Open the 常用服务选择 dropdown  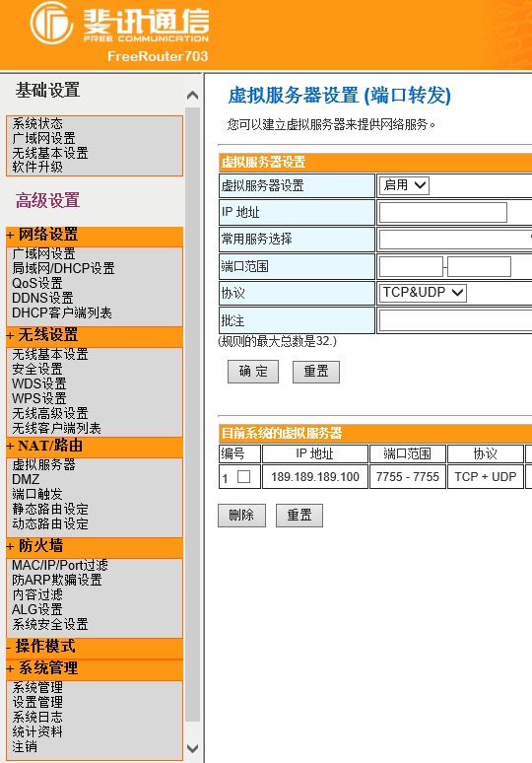point(456,240)
